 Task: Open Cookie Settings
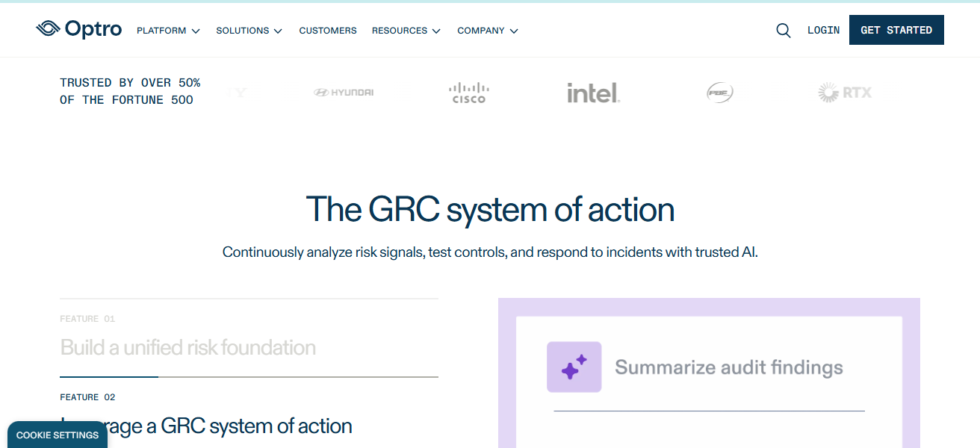tap(58, 435)
